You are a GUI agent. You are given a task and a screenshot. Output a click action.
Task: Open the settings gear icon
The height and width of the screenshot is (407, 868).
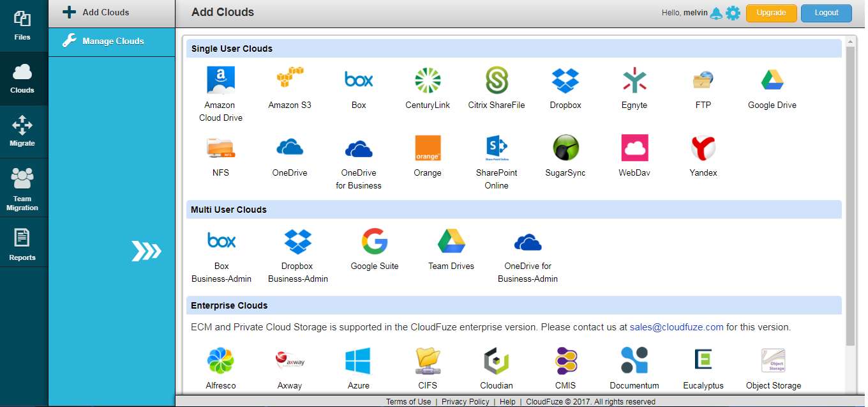(733, 13)
